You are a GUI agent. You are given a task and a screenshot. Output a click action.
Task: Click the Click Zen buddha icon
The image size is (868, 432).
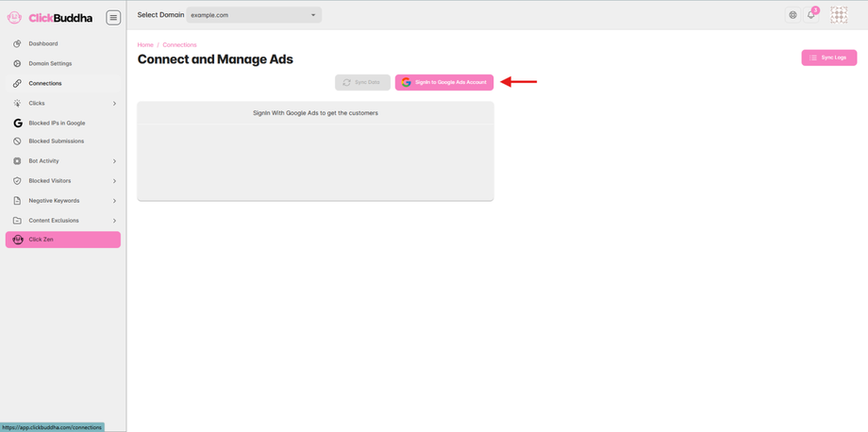tap(18, 240)
